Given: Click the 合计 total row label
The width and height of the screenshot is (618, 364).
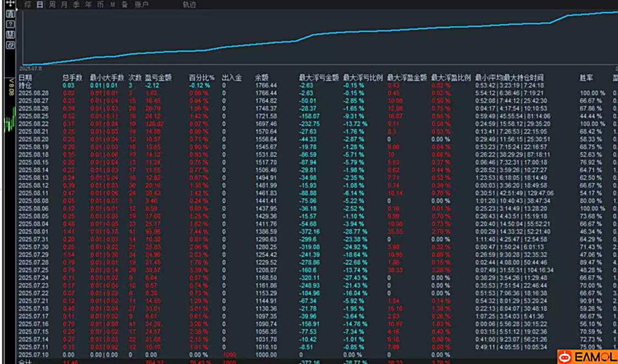Looking at the screenshot, I should pos(25,362).
